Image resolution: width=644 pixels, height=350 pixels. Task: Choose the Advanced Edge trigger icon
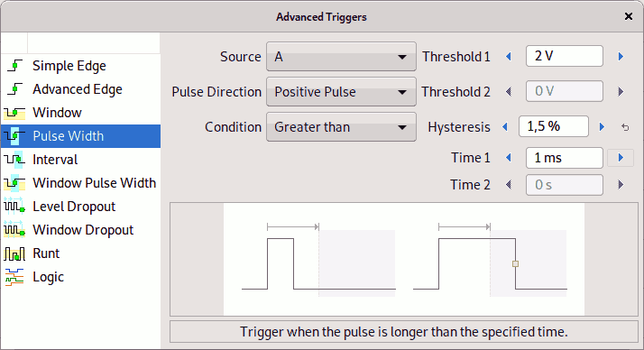(14, 89)
